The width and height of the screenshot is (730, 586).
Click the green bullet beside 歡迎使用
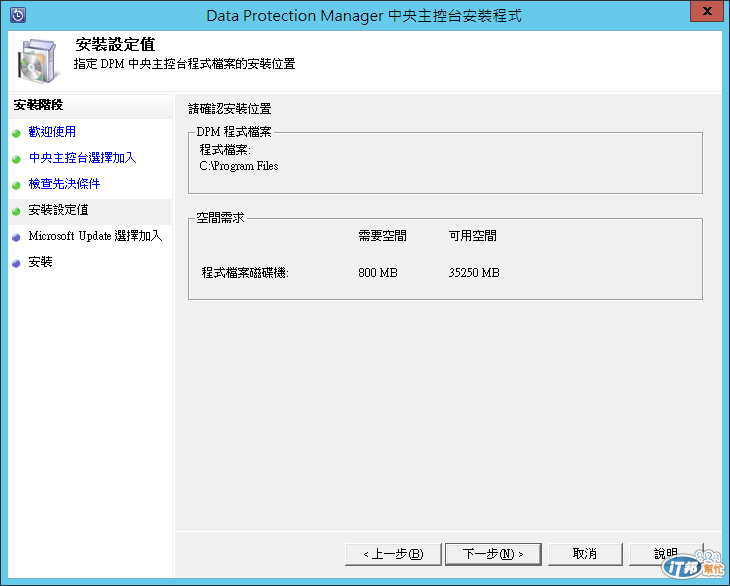pyautogui.click(x=16, y=133)
